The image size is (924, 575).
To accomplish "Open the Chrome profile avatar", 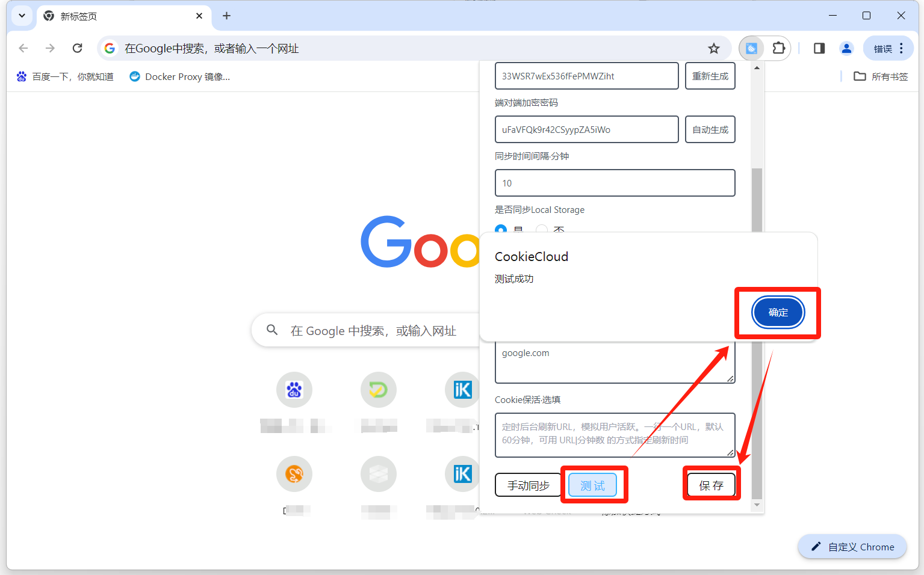I will click(846, 48).
